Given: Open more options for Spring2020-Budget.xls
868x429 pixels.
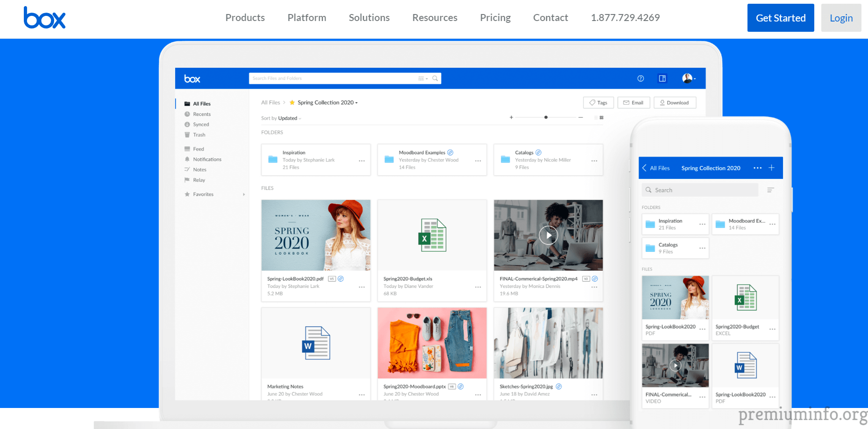Looking at the screenshot, I should (478, 287).
